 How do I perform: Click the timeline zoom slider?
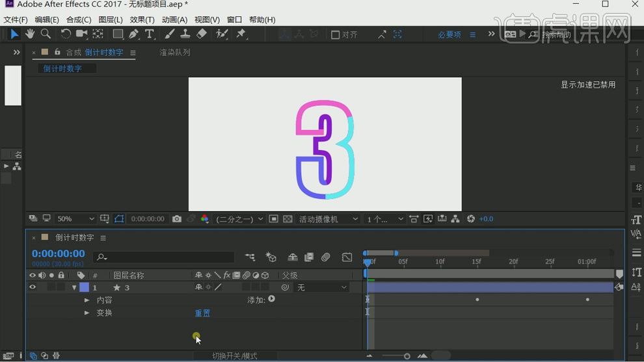[x=396, y=356]
